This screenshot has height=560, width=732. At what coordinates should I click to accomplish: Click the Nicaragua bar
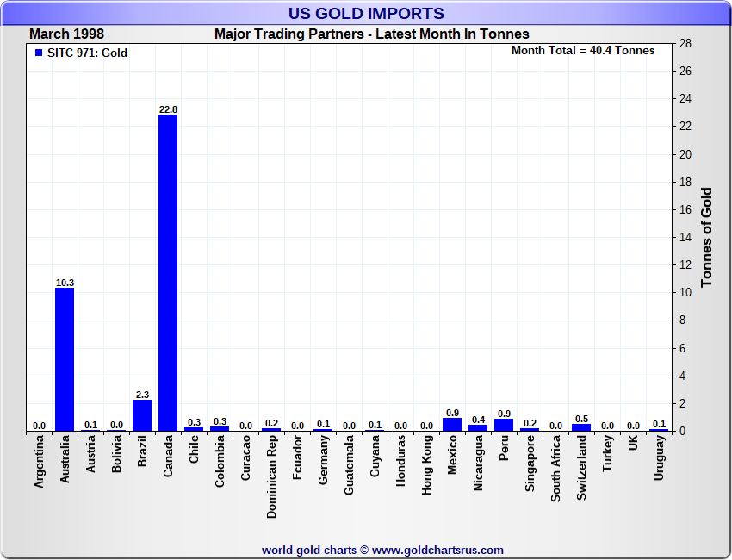[478, 428]
